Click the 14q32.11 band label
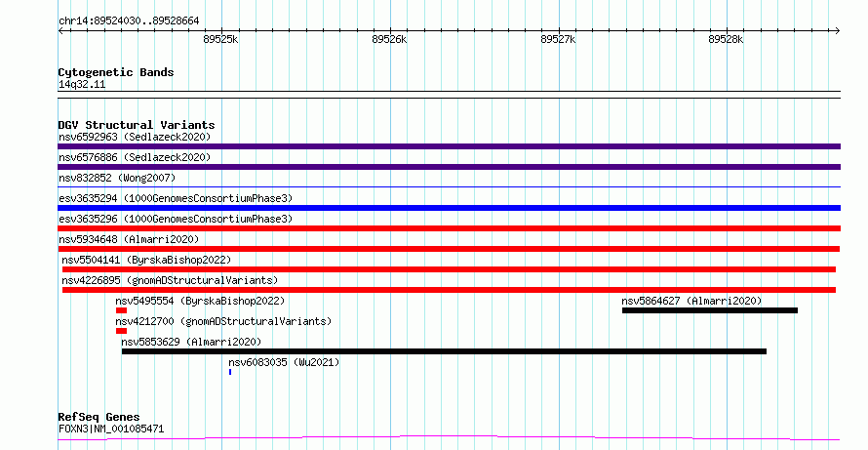Image resolution: width=868 pixels, height=450 pixels. point(82,85)
